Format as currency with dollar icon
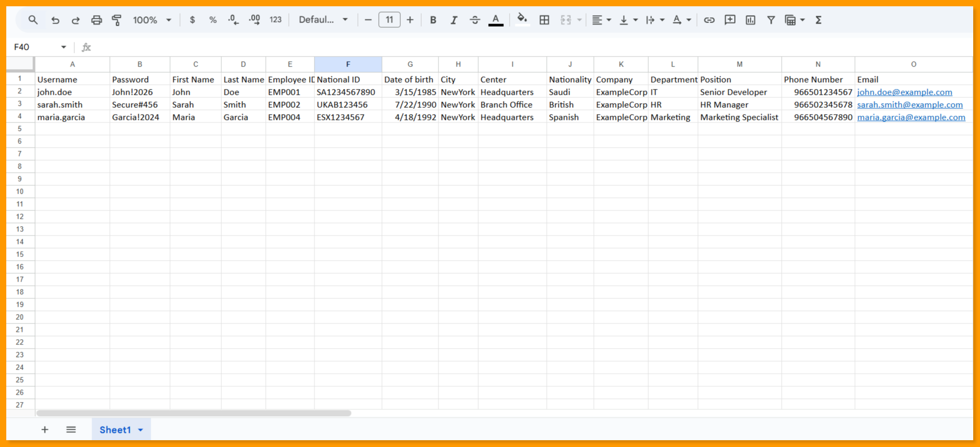980x447 pixels. [193, 20]
